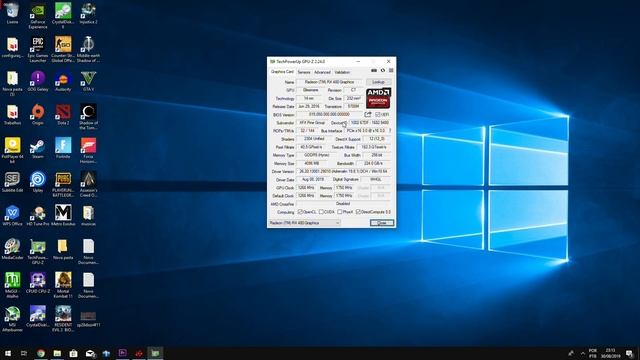The image size is (640, 360).
Task: Open Chrome from the taskbar
Action: point(41,353)
